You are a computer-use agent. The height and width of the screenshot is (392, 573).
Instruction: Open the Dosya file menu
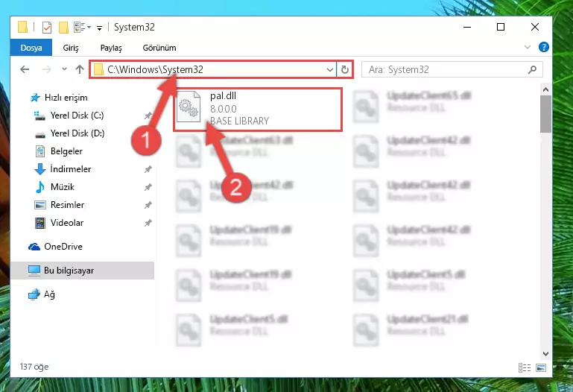31,48
